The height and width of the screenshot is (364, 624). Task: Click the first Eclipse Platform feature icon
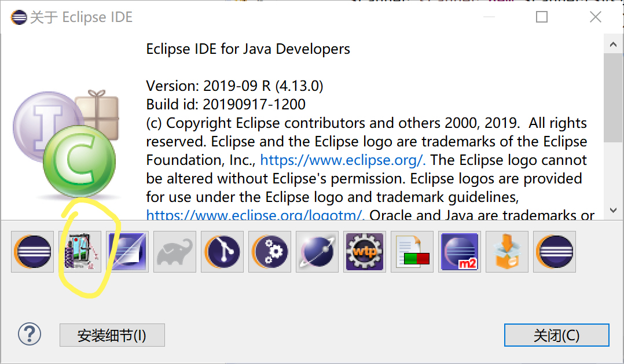pos(32,252)
